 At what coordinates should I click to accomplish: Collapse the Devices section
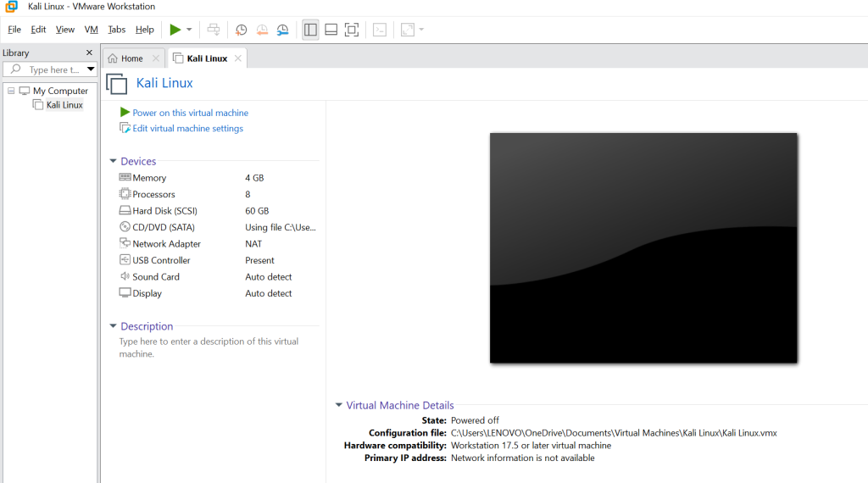pyautogui.click(x=113, y=161)
